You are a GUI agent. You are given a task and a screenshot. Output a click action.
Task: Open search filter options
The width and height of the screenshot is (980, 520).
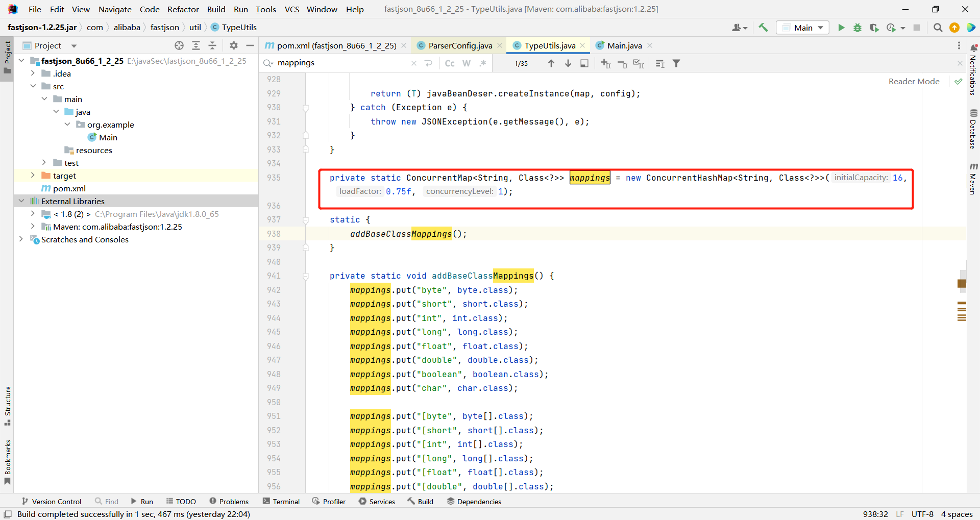tap(676, 63)
